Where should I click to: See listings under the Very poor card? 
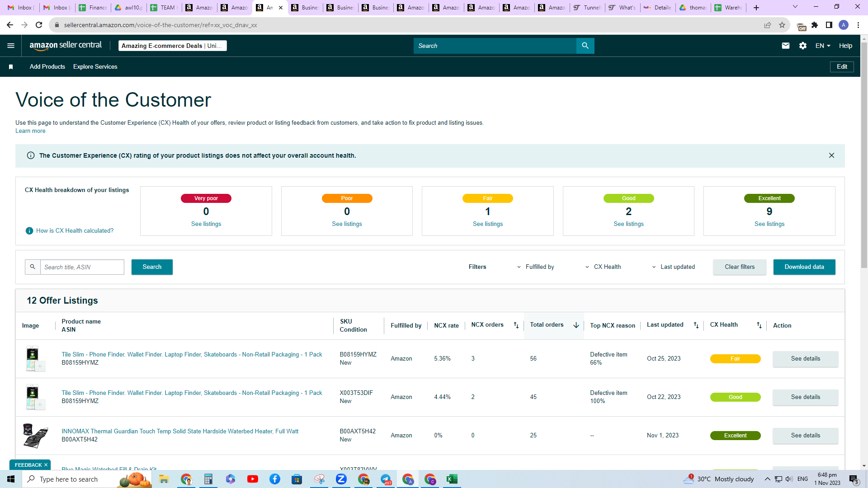tap(206, 224)
